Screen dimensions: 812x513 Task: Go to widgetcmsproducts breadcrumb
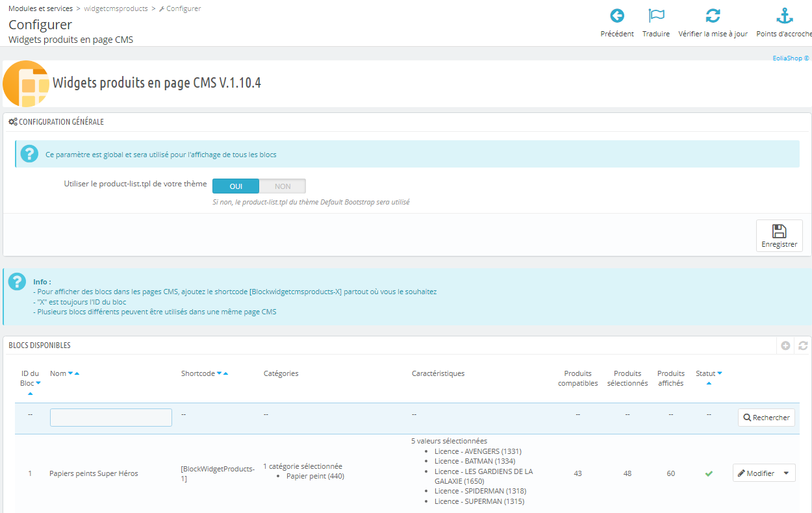(x=116, y=8)
